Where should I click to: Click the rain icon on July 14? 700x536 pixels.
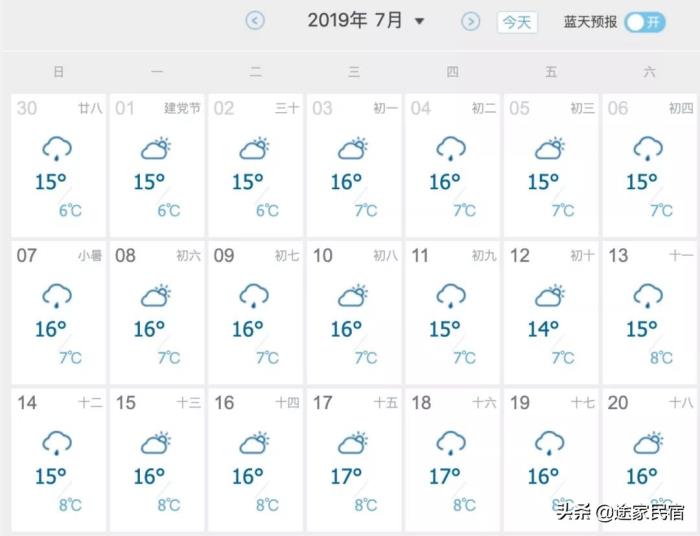(57, 443)
